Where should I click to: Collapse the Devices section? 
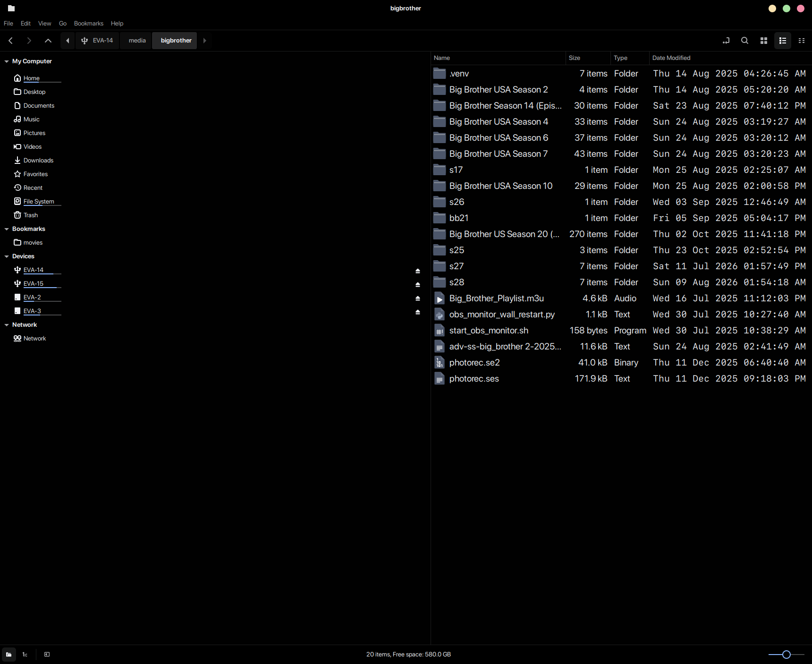(x=7, y=256)
